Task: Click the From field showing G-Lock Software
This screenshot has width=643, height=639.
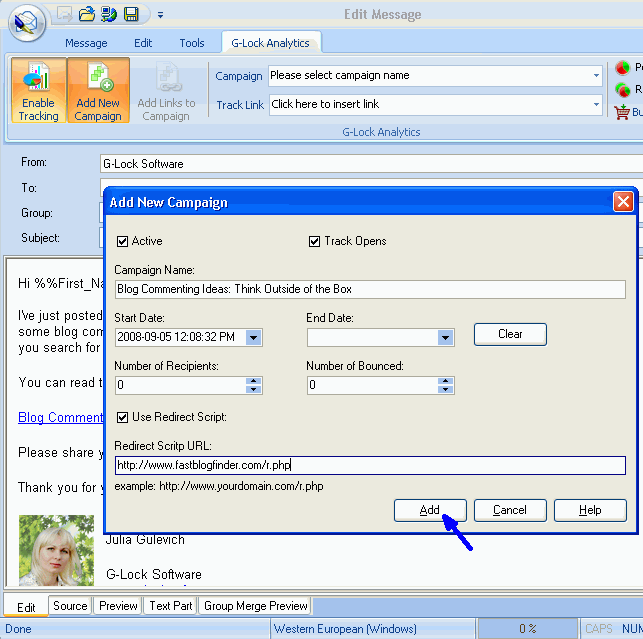Action: tap(371, 164)
